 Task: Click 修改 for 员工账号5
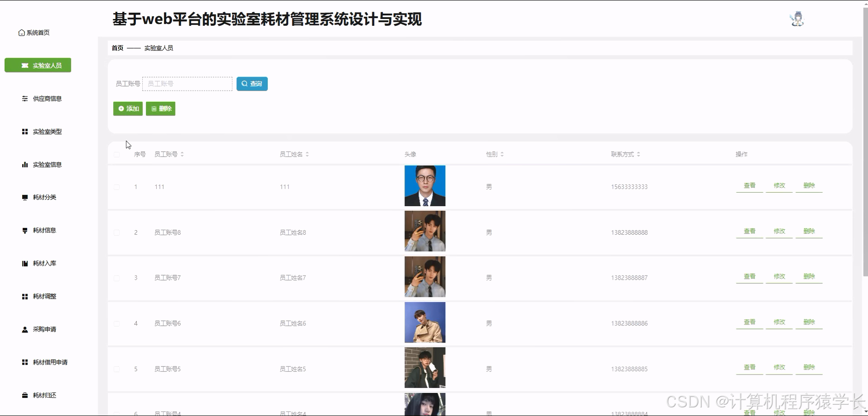779,368
